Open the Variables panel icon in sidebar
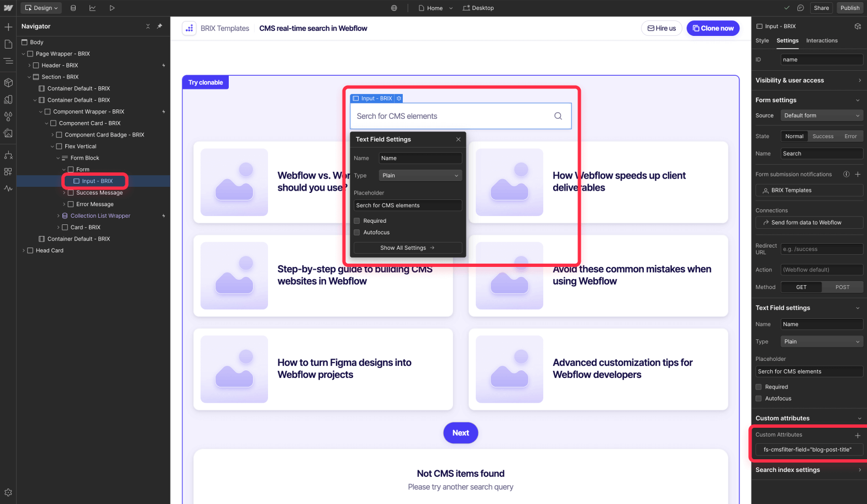The width and height of the screenshot is (867, 504). tap(8, 99)
